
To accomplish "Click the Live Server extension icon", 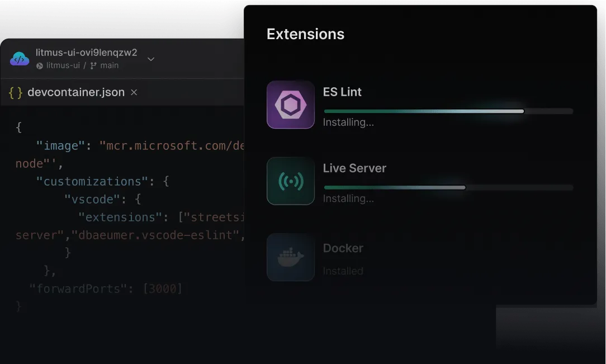I will 291,181.
